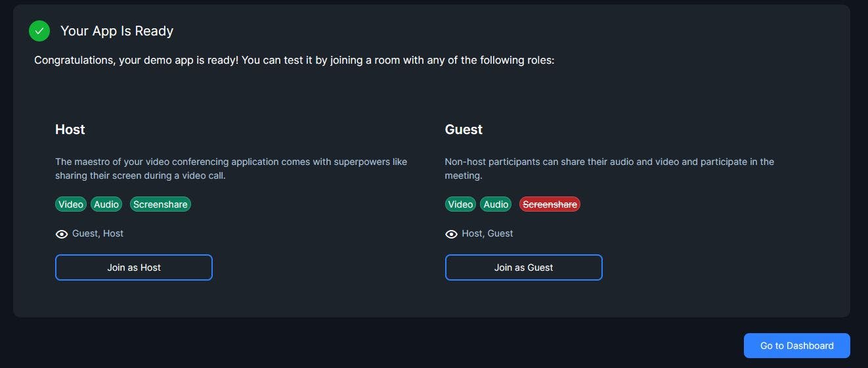Click the eye icon under Guest role
868x368 pixels.
point(451,234)
